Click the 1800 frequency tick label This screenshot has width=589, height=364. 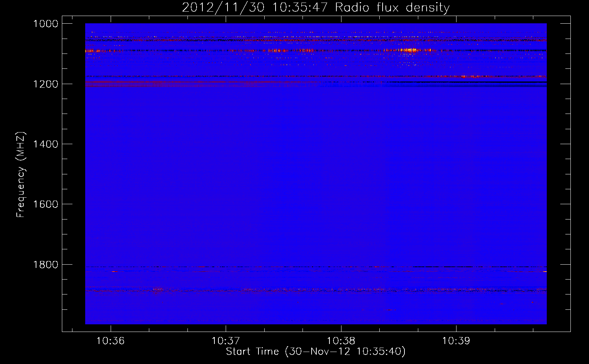[x=46, y=265]
